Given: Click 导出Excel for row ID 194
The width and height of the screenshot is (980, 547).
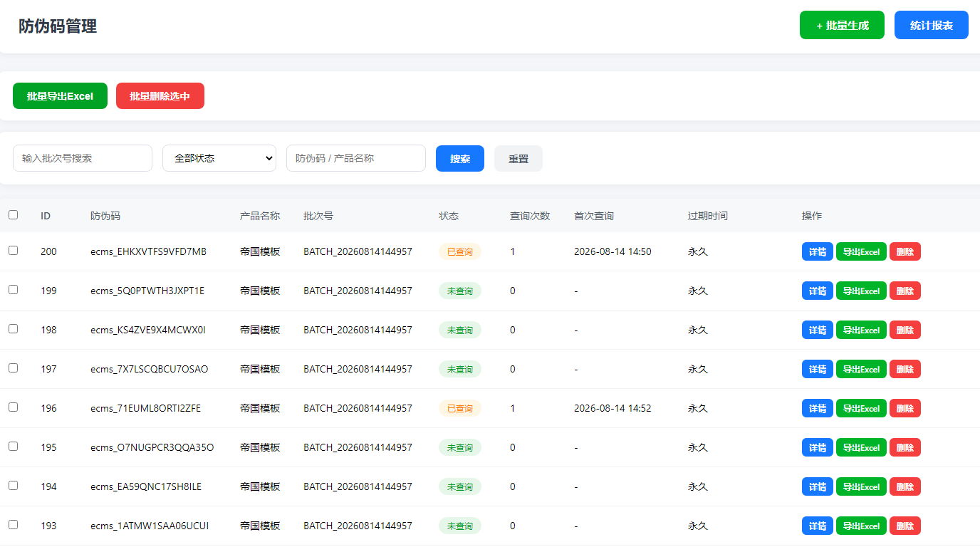Looking at the screenshot, I should point(861,486).
